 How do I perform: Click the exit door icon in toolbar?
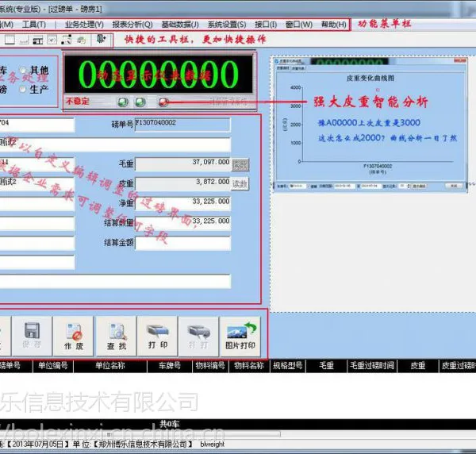coord(101,39)
